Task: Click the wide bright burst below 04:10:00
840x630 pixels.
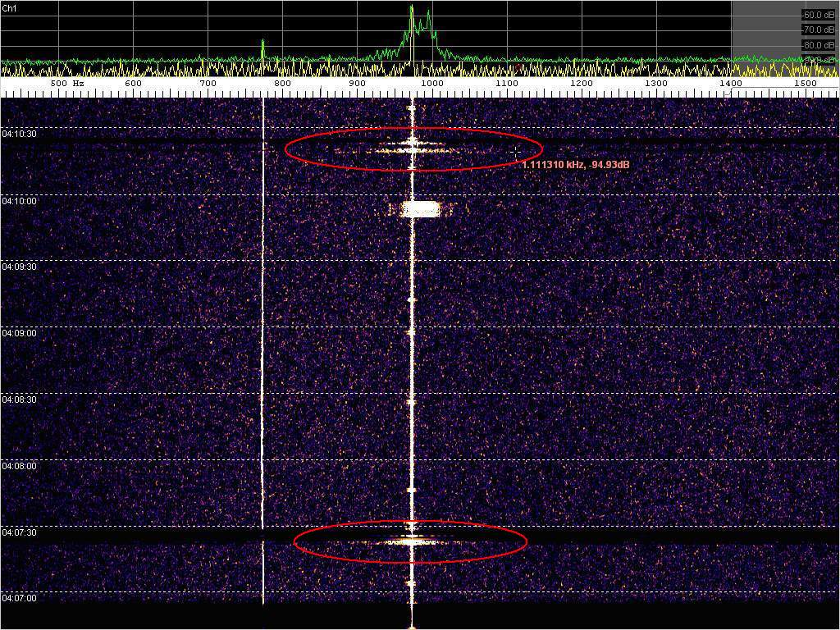Action: (x=419, y=209)
